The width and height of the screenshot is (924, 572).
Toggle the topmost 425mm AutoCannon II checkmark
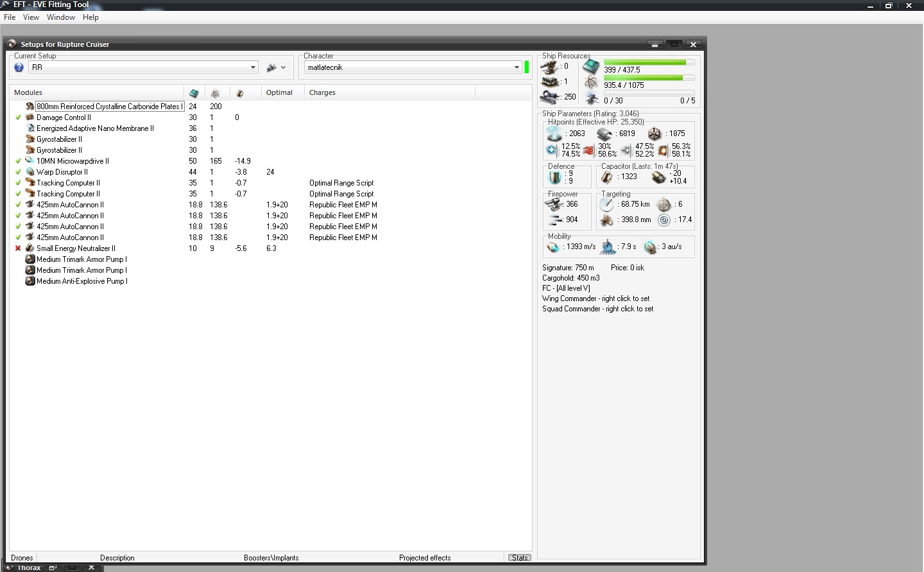pyautogui.click(x=18, y=205)
